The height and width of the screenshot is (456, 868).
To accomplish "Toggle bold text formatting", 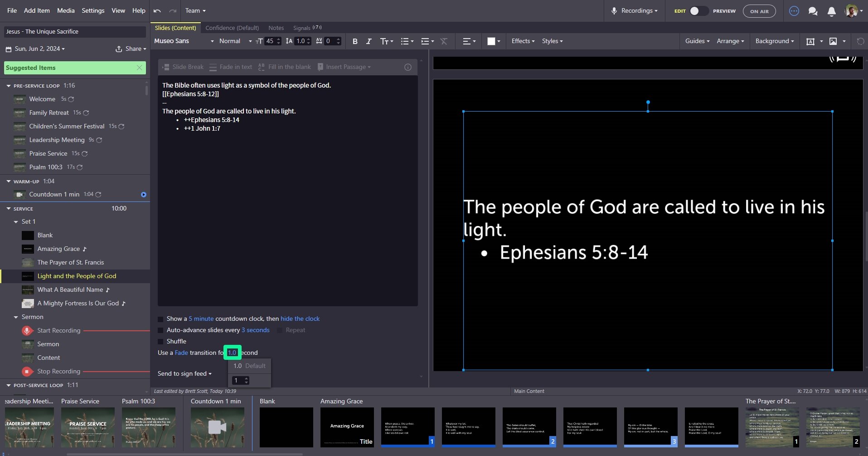I will (x=355, y=41).
